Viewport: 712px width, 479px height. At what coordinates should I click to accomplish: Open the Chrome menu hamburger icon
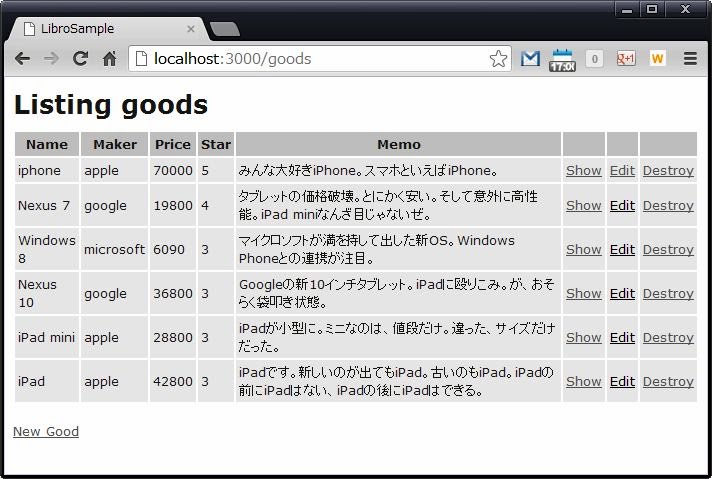(690, 59)
